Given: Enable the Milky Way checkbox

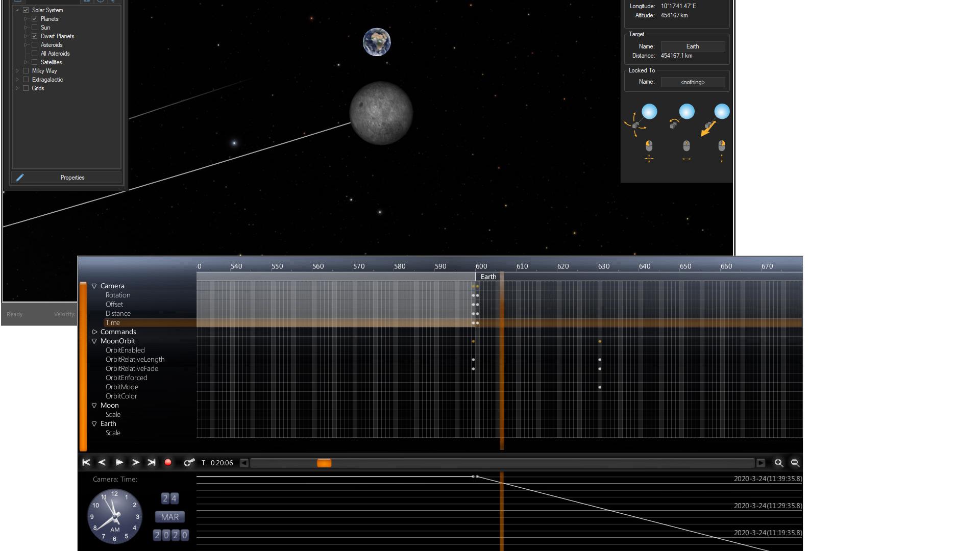Looking at the screenshot, I should click(x=26, y=71).
